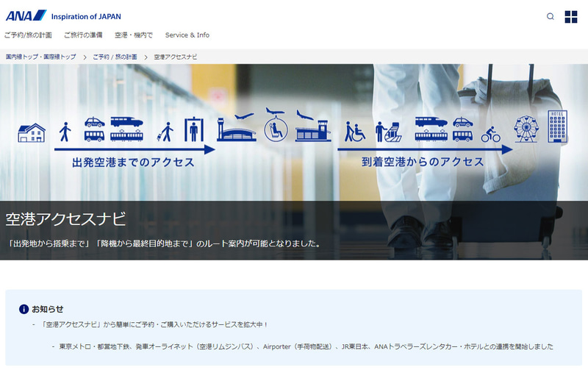Open the grid menu icon
588x392 pixels.
coord(571,16)
